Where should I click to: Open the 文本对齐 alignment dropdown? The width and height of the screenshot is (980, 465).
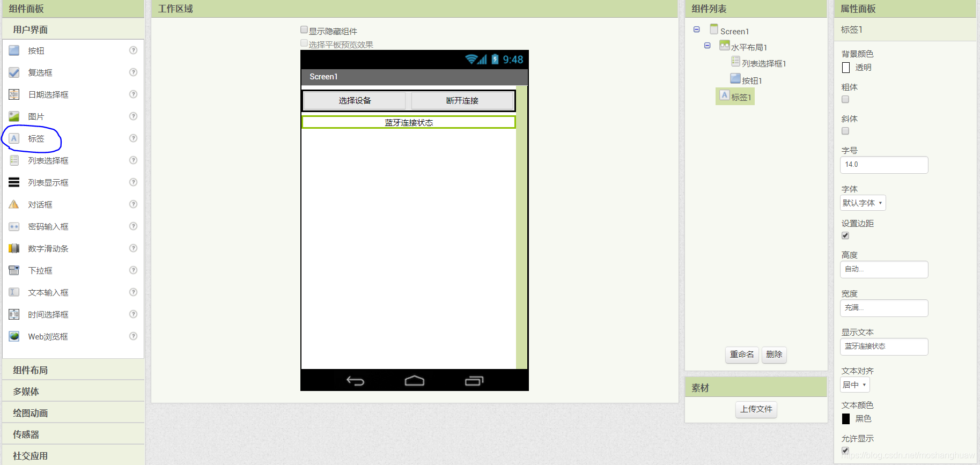(x=854, y=385)
